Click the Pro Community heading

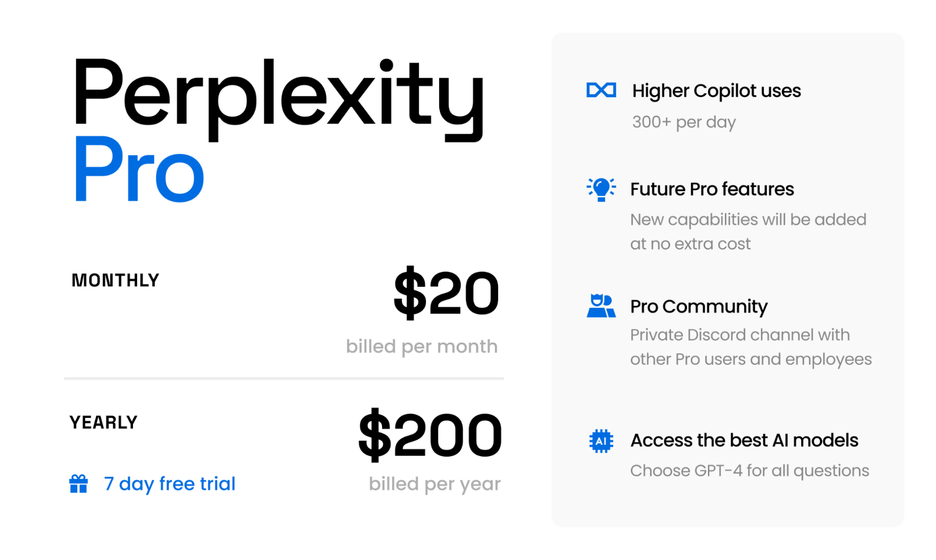699,306
